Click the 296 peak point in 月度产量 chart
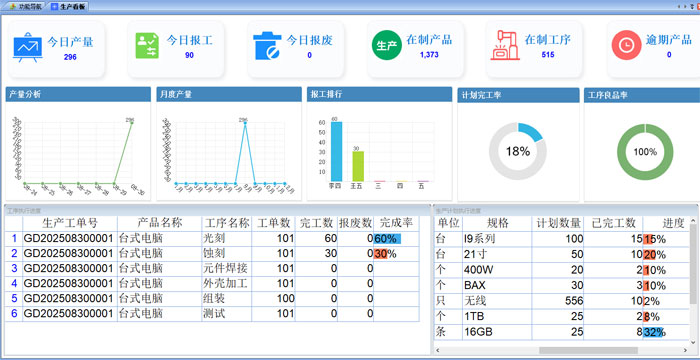Viewport: 700px width, 360px height. tap(245, 123)
